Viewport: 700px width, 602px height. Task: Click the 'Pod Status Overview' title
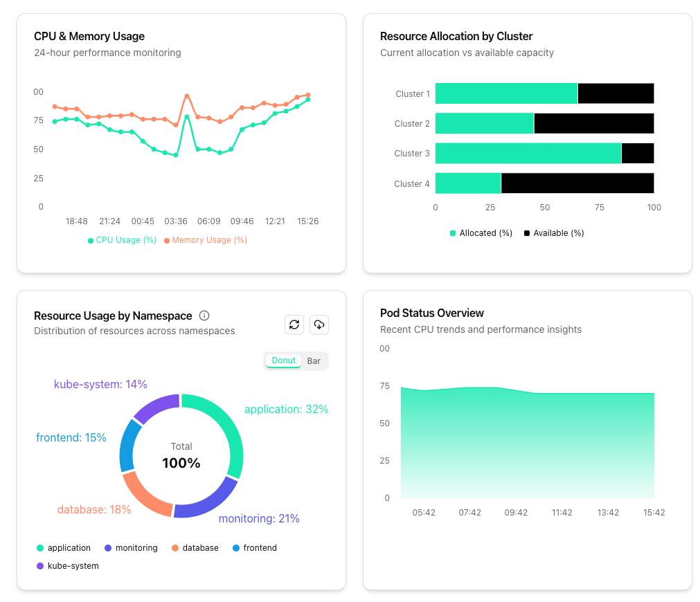(431, 313)
